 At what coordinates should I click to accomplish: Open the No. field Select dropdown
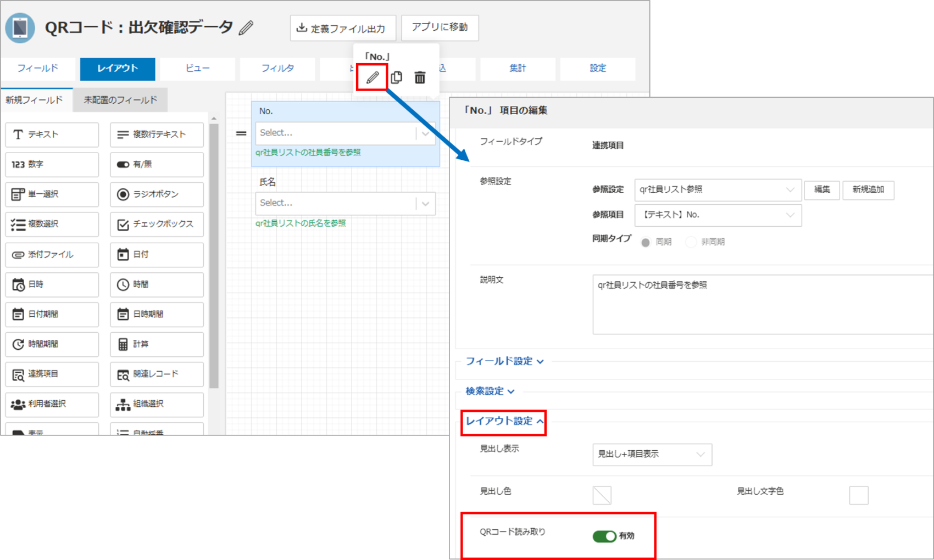point(345,133)
